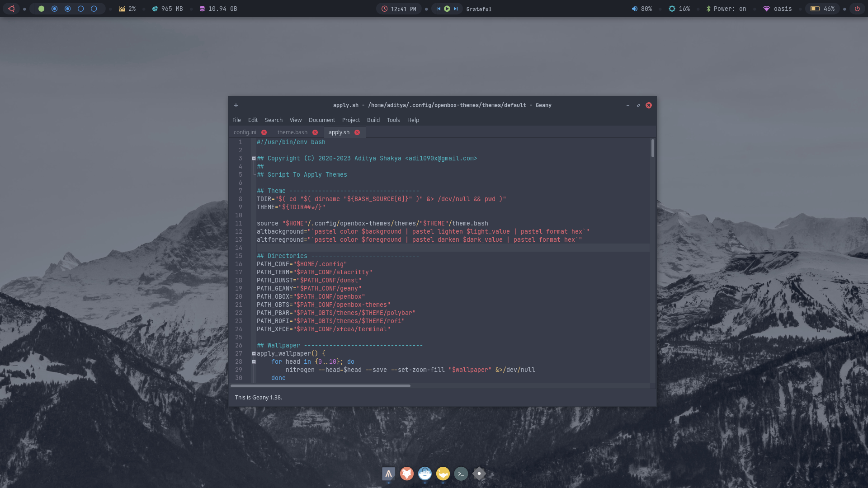Open the Build menu
Screen dimensions: 868x488
373,120
